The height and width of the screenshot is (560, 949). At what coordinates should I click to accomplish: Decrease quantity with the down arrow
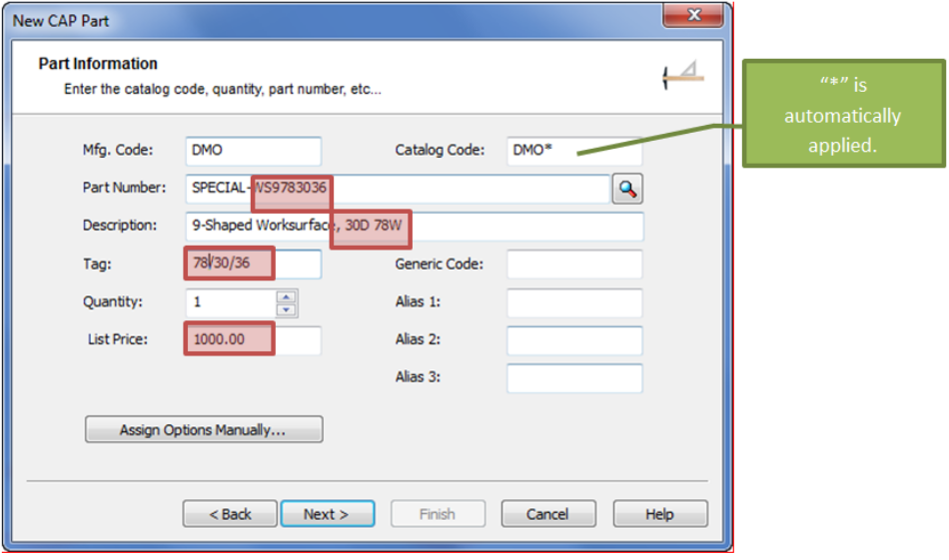click(287, 310)
